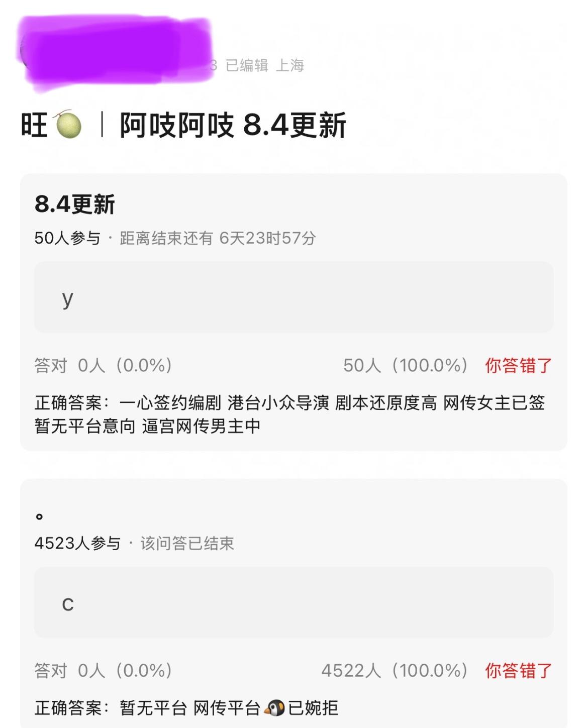Click the penguin emoji in the second answer
This screenshot has width=588, height=728.
274,708
